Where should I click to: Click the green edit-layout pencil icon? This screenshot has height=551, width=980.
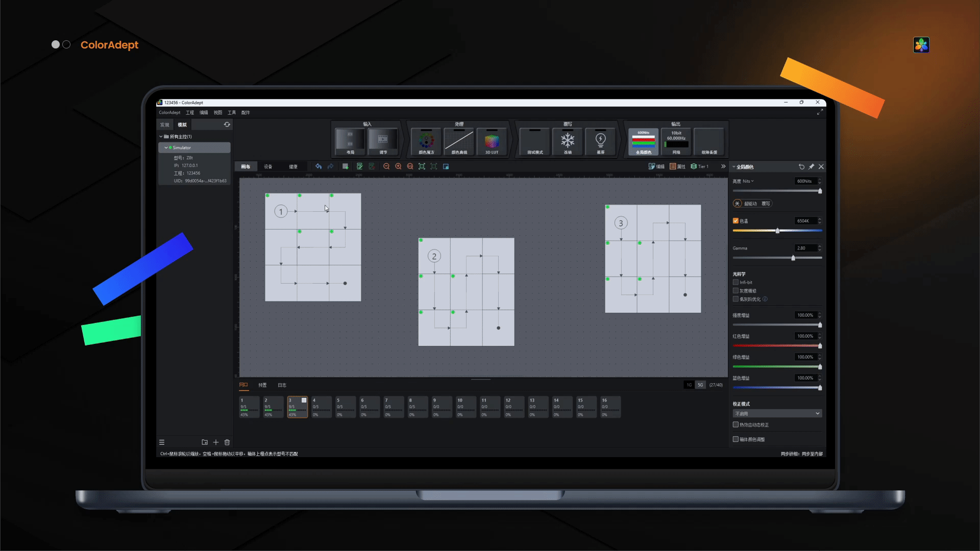(359, 166)
